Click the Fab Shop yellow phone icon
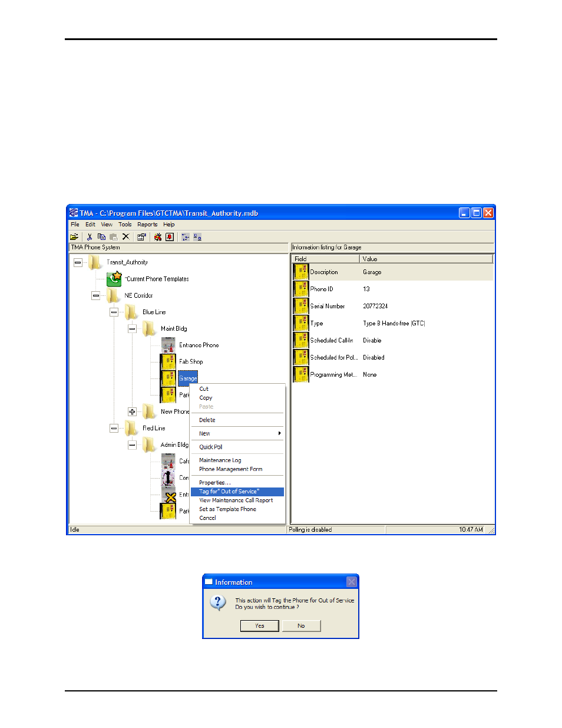The image size is (562, 728). (x=168, y=361)
